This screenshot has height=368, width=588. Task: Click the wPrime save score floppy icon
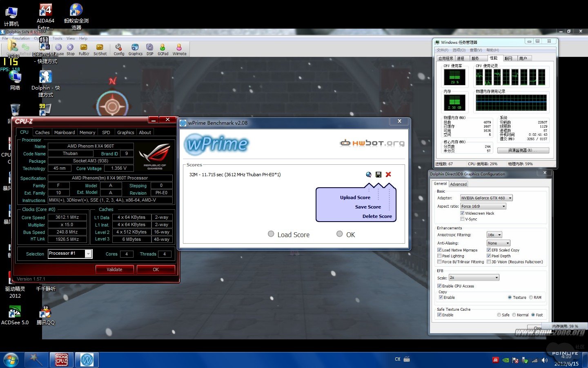point(379,175)
